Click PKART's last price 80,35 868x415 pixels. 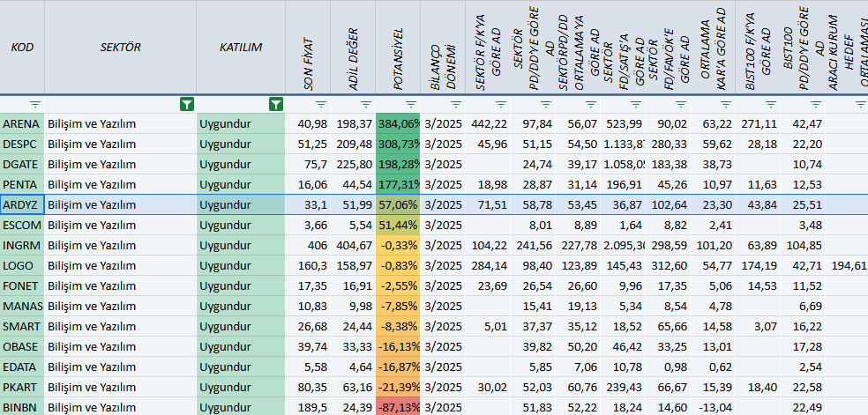(309, 388)
